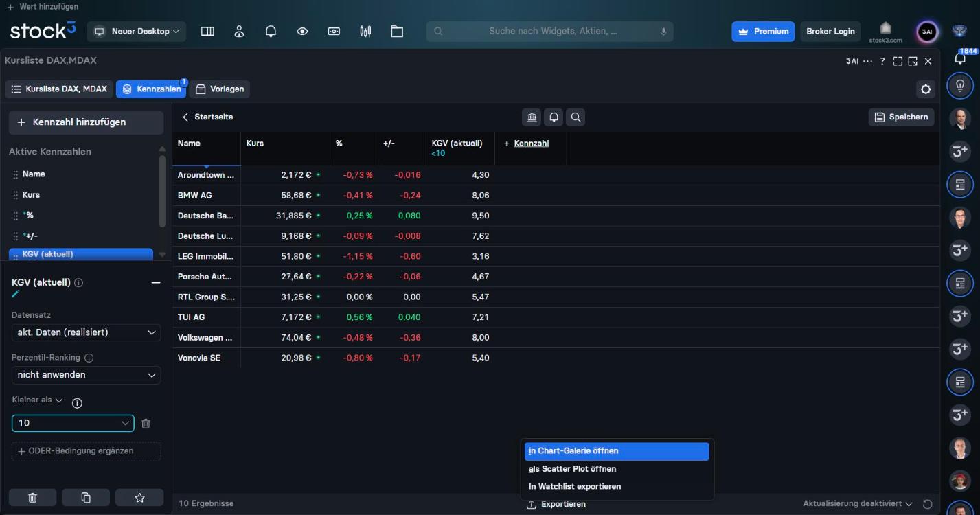The width and height of the screenshot is (980, 515).
Task: Click the fullscreen expand icon of widget
Action: 898,61
